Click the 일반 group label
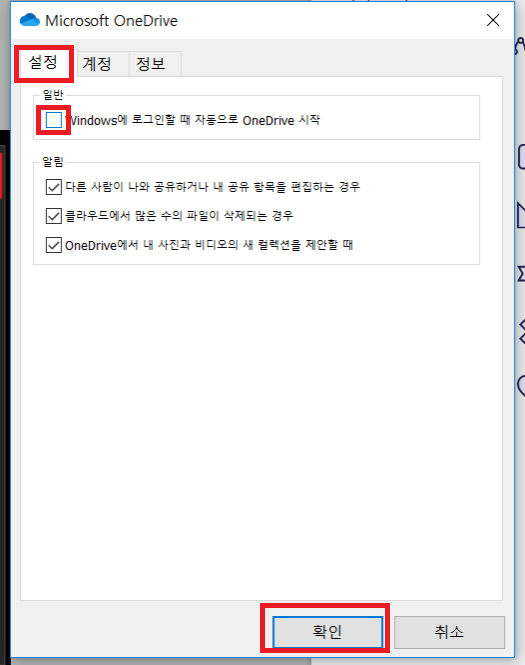The height and width of the screenshot is (665, 525). (x=53, y=95)
